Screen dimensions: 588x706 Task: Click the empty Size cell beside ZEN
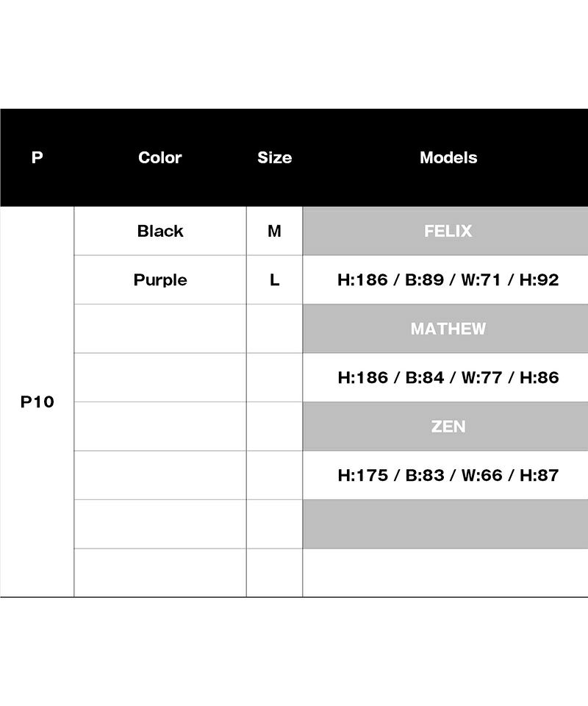274,427
